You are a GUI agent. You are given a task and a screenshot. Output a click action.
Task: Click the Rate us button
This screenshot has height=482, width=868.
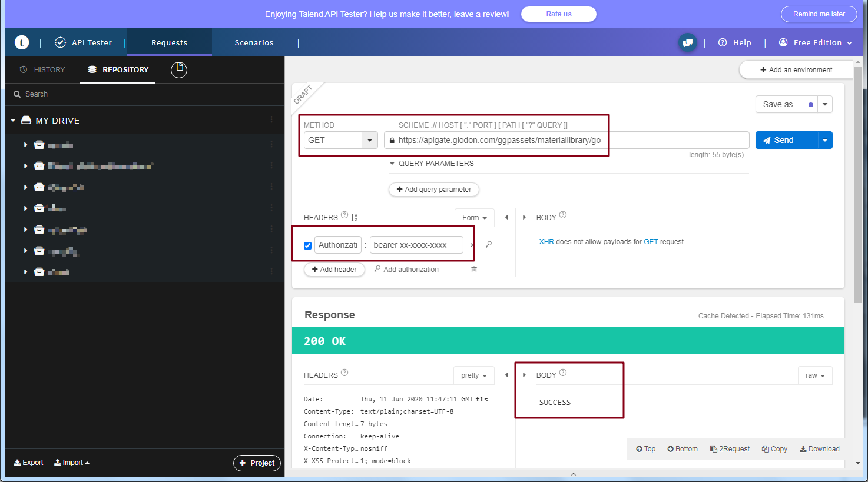point(558,14)
